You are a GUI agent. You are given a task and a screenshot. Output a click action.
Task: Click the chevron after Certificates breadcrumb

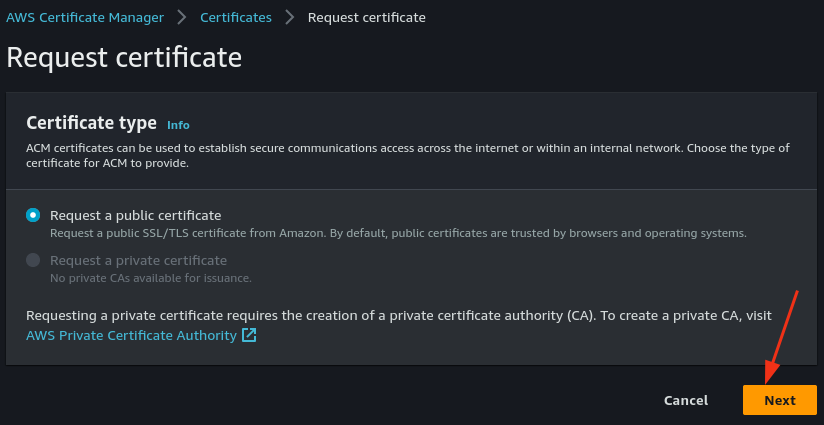point(289,17)
